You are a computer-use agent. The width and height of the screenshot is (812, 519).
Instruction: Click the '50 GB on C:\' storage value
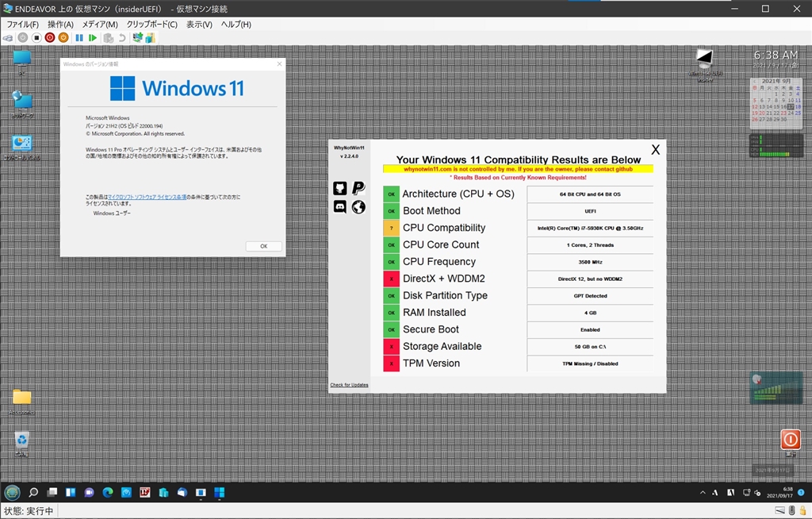(x=590, y=347)
